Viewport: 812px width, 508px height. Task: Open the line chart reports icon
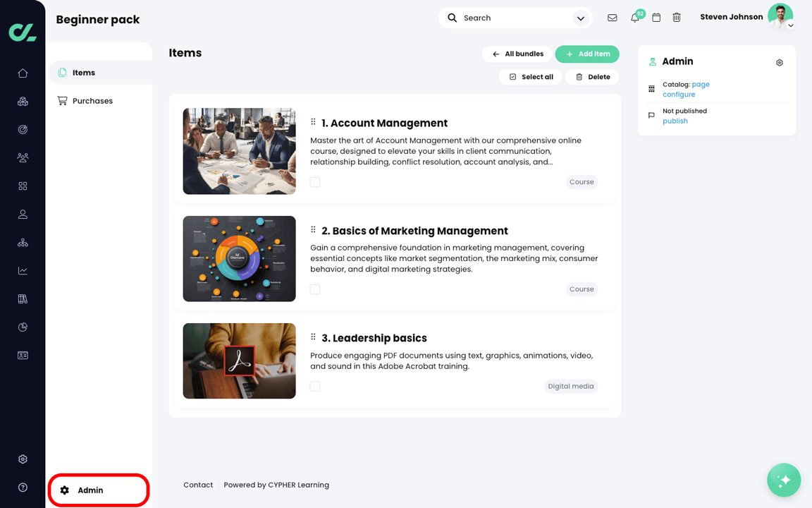[23, 271]
